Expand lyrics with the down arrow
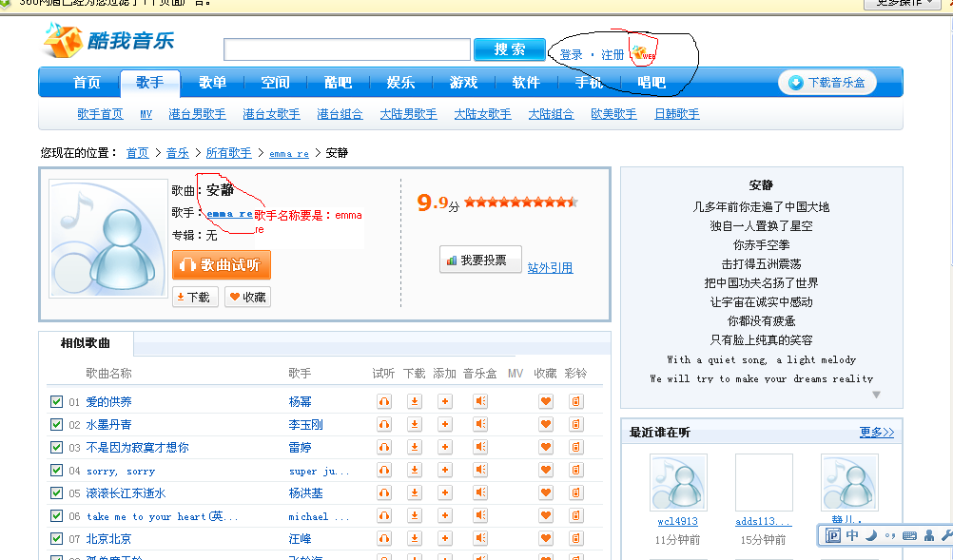The image size is (953, 560). click(x=876, y=395)
